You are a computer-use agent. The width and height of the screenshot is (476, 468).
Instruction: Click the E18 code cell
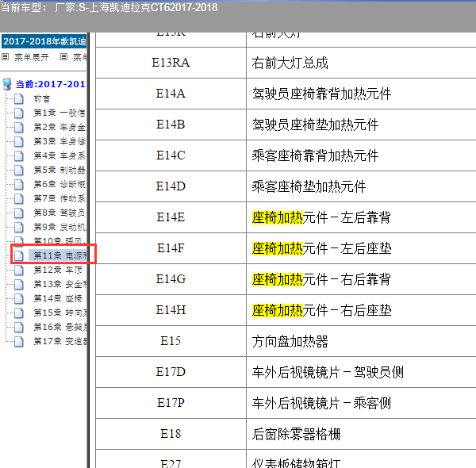tap(171, 434)
